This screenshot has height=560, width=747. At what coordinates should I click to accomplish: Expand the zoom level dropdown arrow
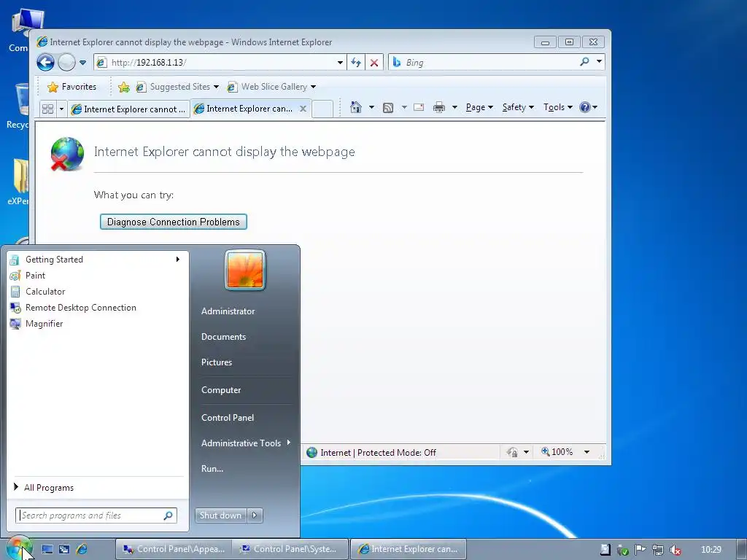tap(587, 452)
